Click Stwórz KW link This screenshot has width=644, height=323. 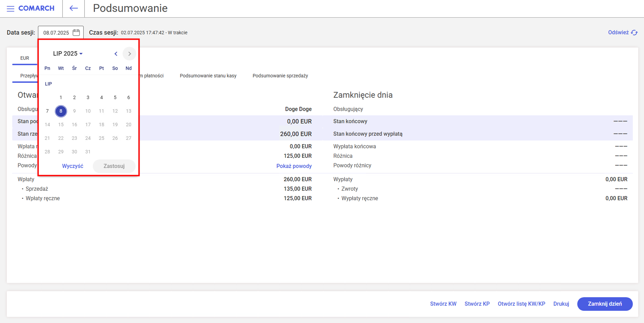point(443,304)
